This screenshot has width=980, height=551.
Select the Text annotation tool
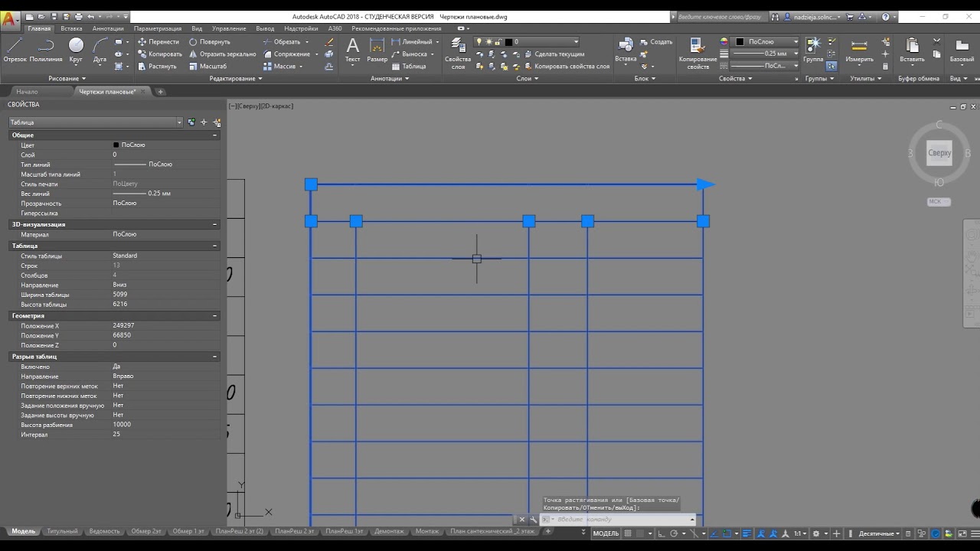pyautogui.click(x=352, y=50)
